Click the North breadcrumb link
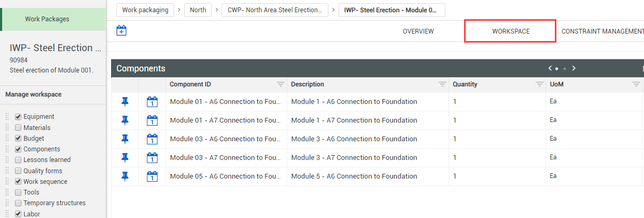Screen dimensions: 644x218 coord(198,10)
